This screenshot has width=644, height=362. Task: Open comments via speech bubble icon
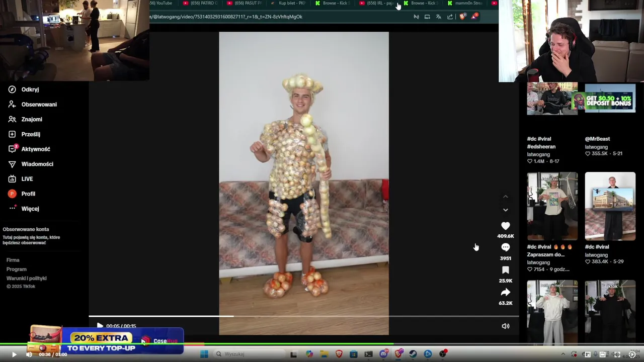(x=506, y=247)
